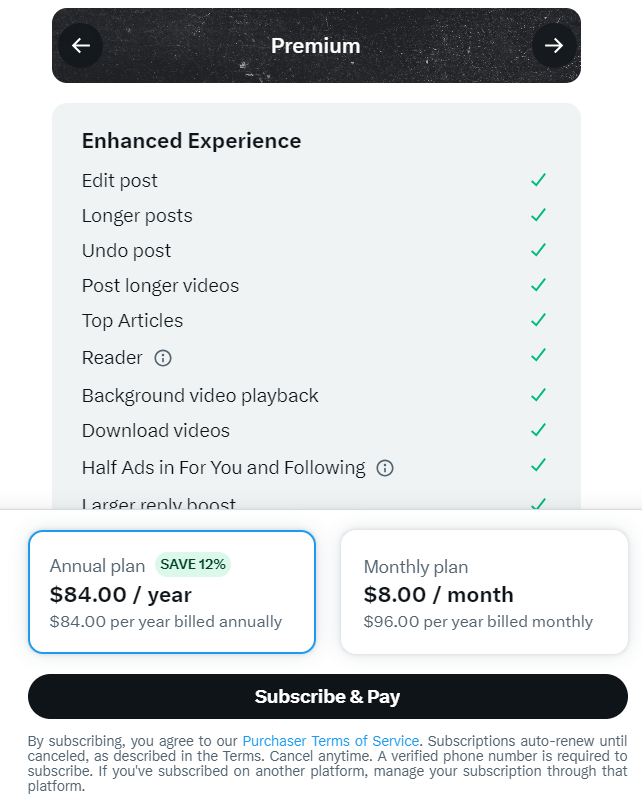Click the checkmark beside Longer posts
The width and height of the screenshot is (642, 805).
click(x=539, y=215)
